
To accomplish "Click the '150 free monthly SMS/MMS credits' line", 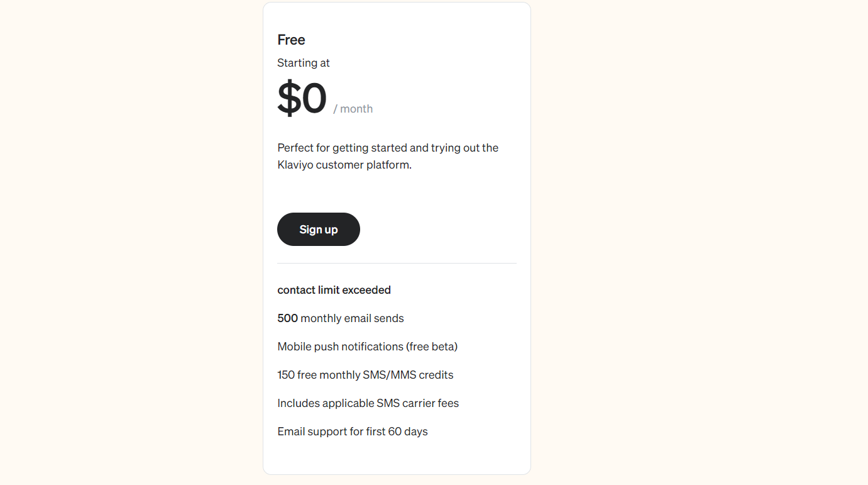I will (365, 375).
